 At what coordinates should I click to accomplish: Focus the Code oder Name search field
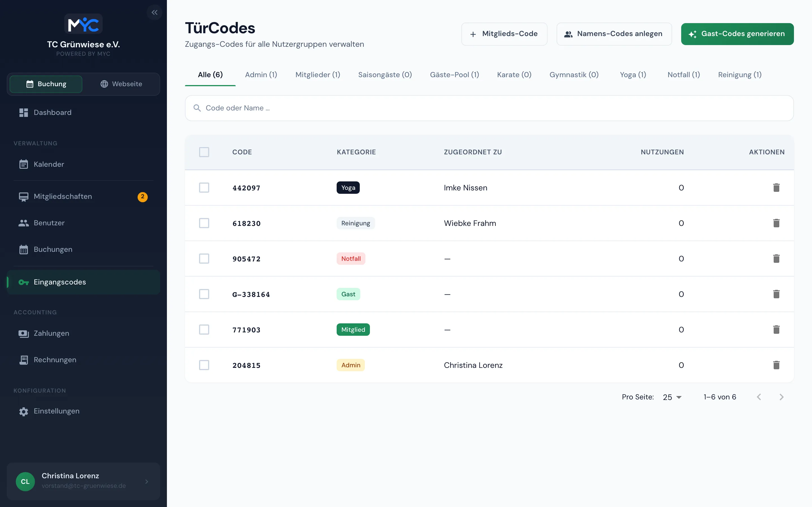point(489,108)
